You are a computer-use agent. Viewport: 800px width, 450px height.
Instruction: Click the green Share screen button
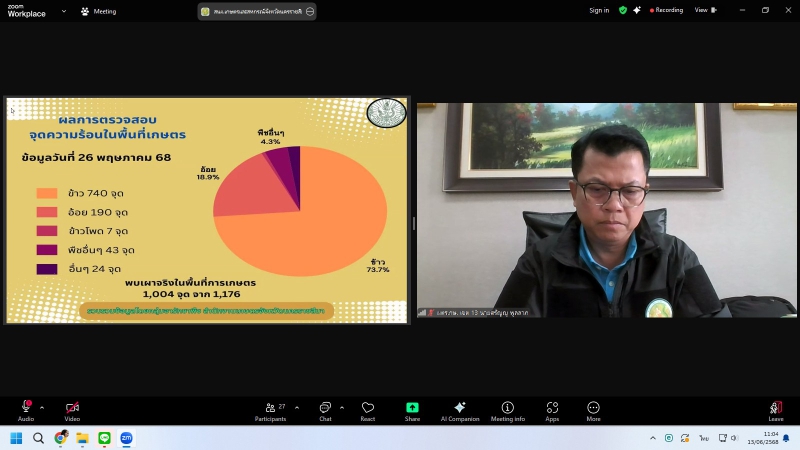click(x=412, y=408)
